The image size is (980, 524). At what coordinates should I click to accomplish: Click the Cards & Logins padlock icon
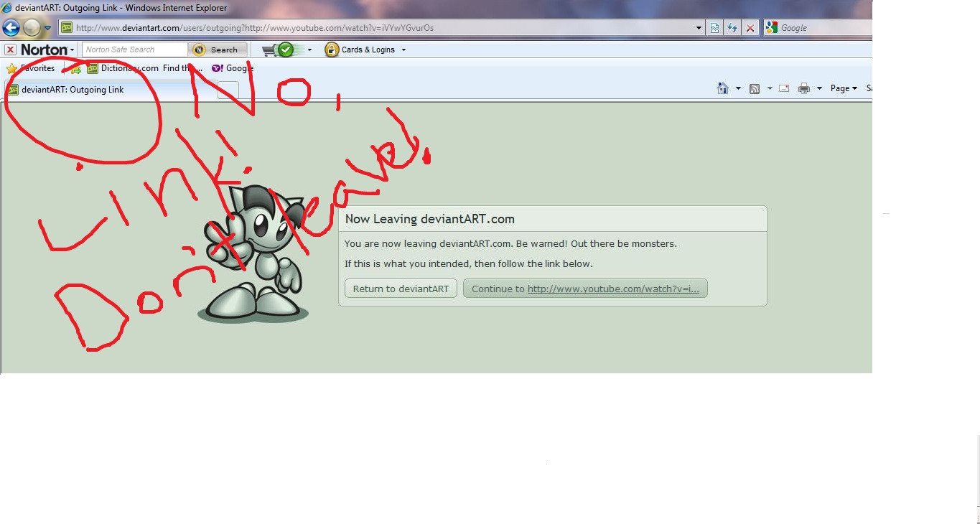tap(331, 50)
